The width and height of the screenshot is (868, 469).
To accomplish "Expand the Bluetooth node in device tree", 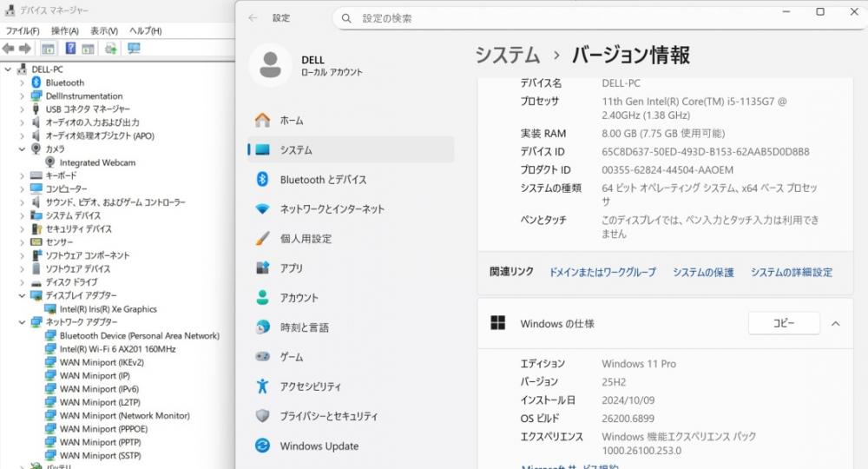I will pyautogui.click(x=22, y=83).
